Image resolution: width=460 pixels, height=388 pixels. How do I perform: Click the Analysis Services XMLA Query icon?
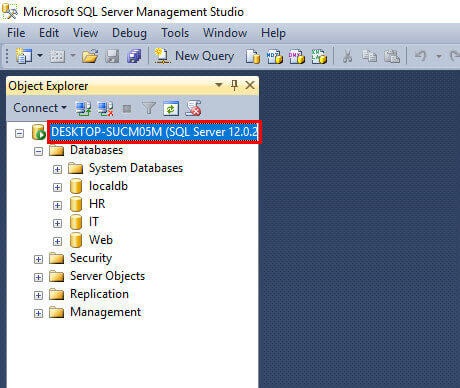click(319, 56)
